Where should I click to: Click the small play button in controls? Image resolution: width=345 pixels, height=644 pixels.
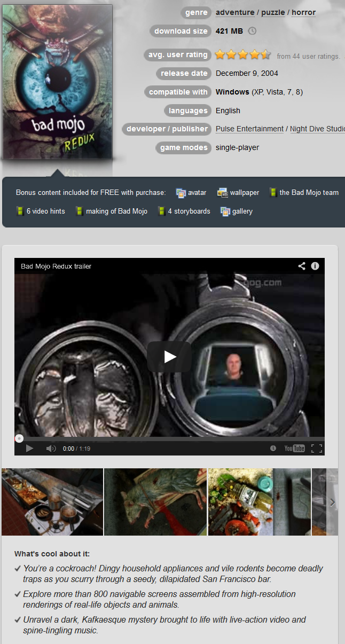[x=29, y=449]
